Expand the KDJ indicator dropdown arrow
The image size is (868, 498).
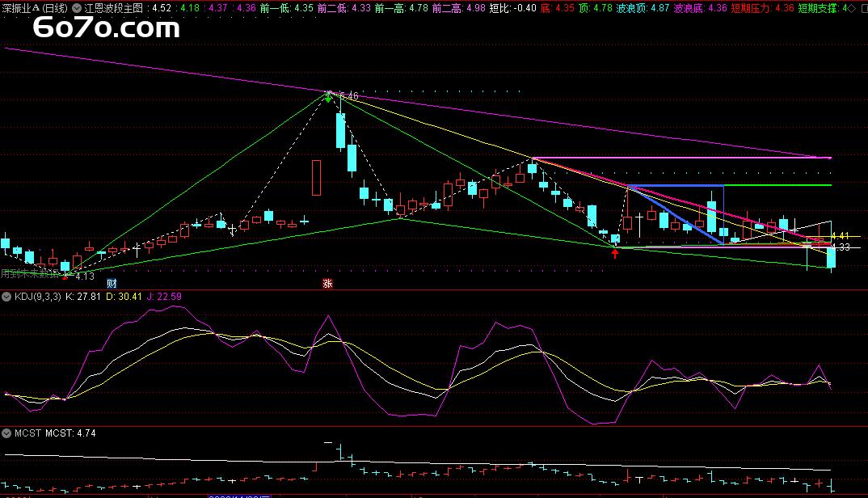[6, 297]
